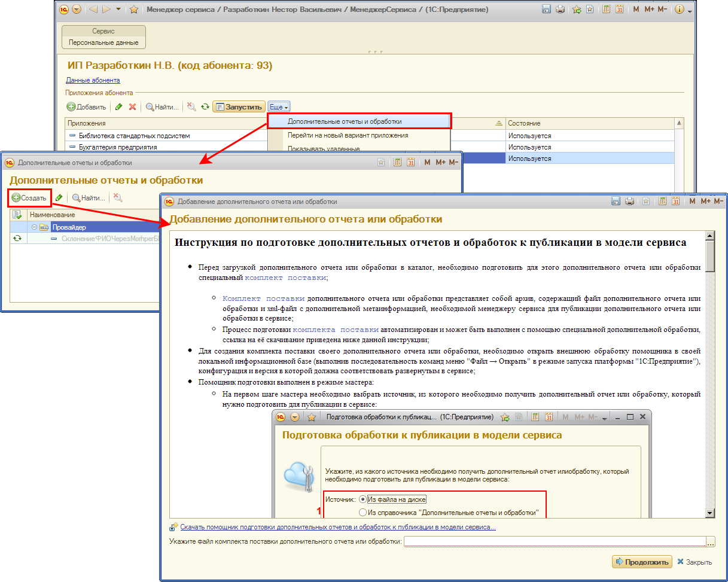This screenshot has width=728, height=582.
Task: Select Из файла на диске radio button
Action: [x=363, y=499]
